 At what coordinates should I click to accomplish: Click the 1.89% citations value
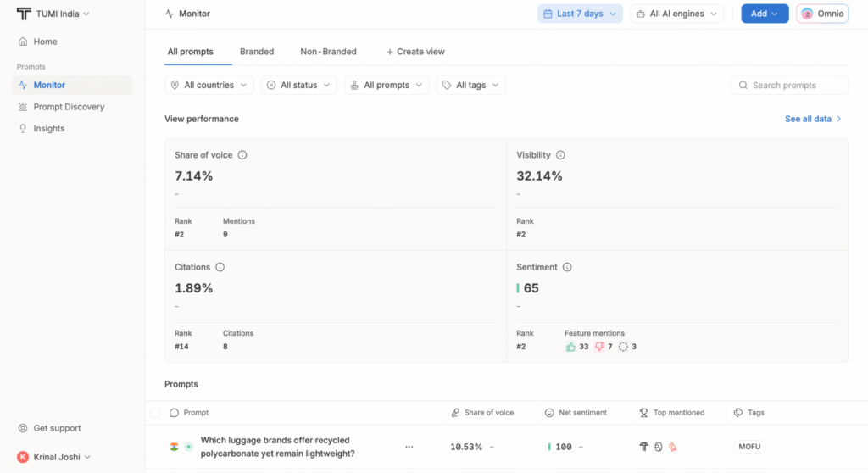point(194,288)
